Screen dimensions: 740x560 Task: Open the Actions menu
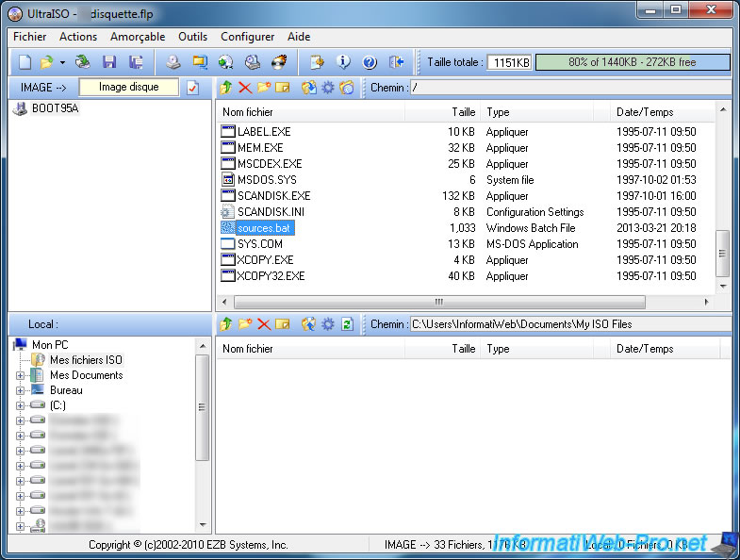click(78, 37)
